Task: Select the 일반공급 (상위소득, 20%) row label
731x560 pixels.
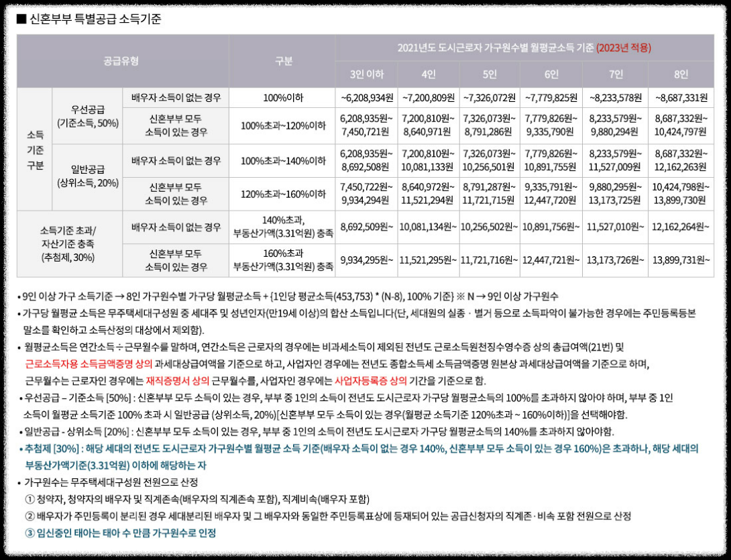Action: tap(88, 176)
